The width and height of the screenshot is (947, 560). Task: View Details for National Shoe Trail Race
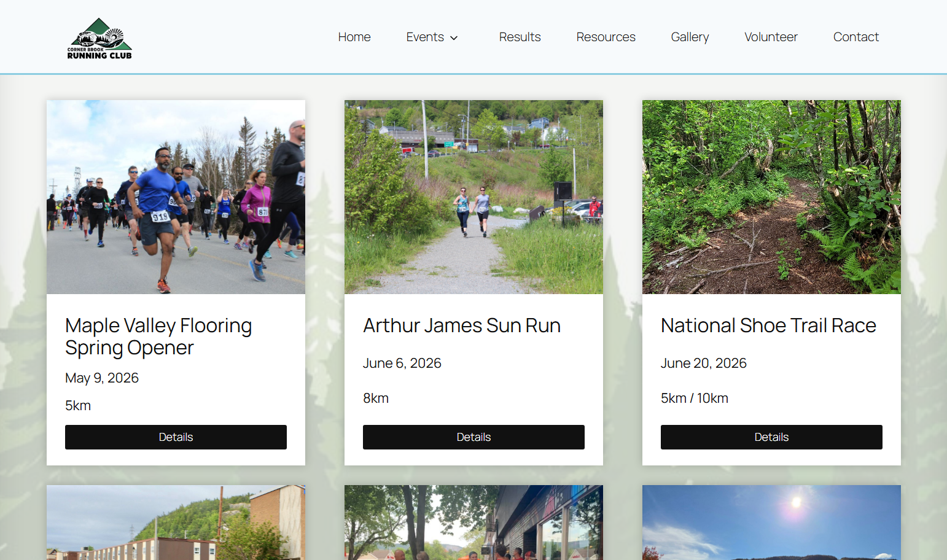771,437
